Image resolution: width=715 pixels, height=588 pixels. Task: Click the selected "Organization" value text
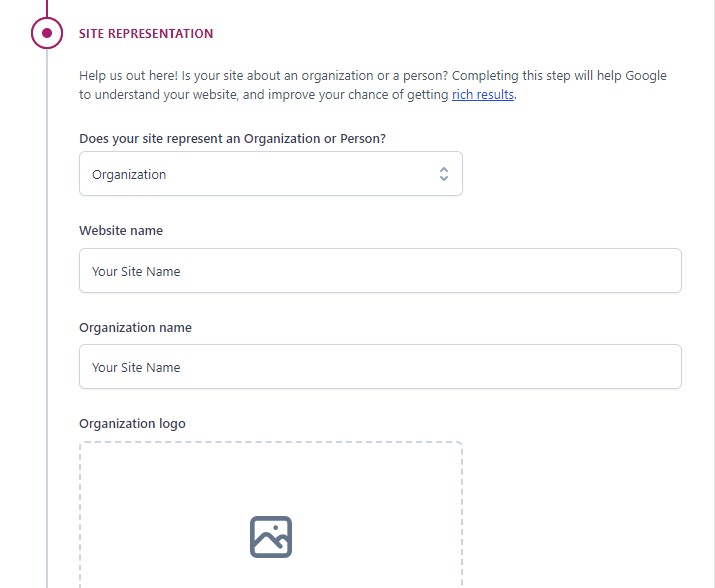129,175
